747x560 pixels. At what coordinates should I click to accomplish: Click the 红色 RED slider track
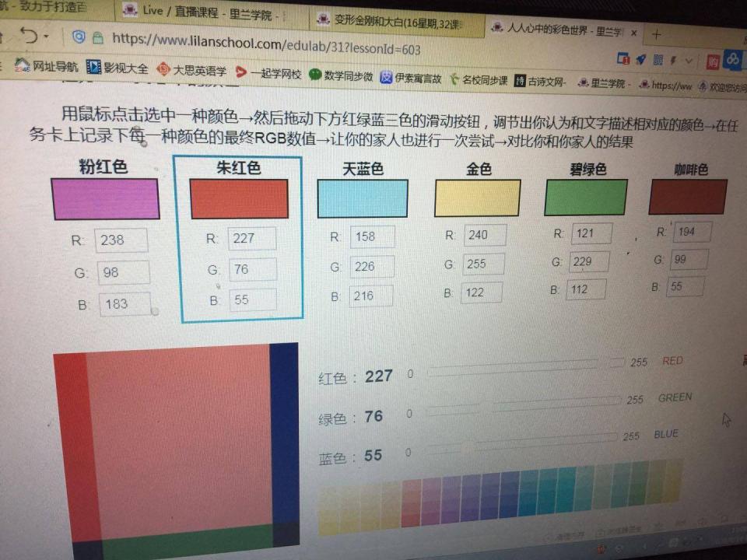525,364
